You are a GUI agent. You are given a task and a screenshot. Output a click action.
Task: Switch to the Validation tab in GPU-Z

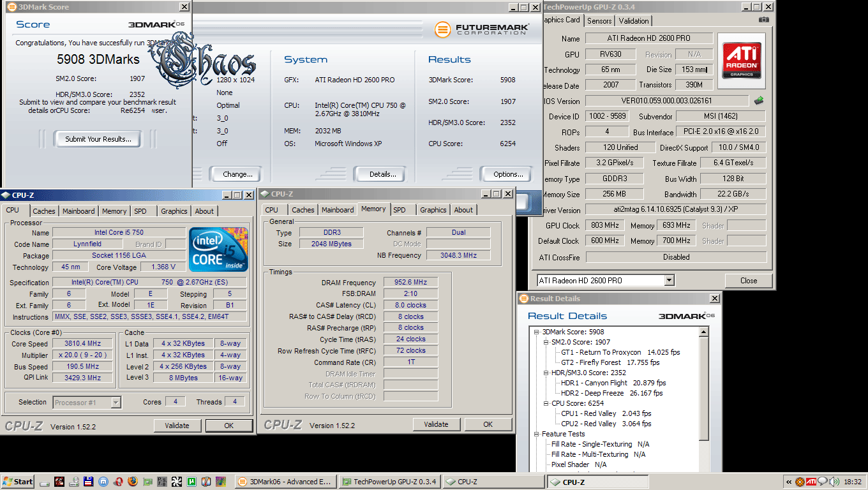click(634, 21)
